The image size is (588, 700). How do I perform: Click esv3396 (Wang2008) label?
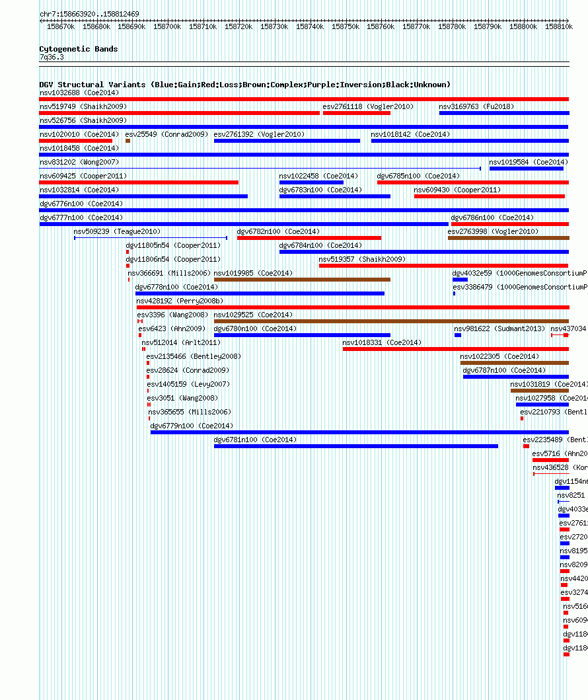[x=172, y=315]
